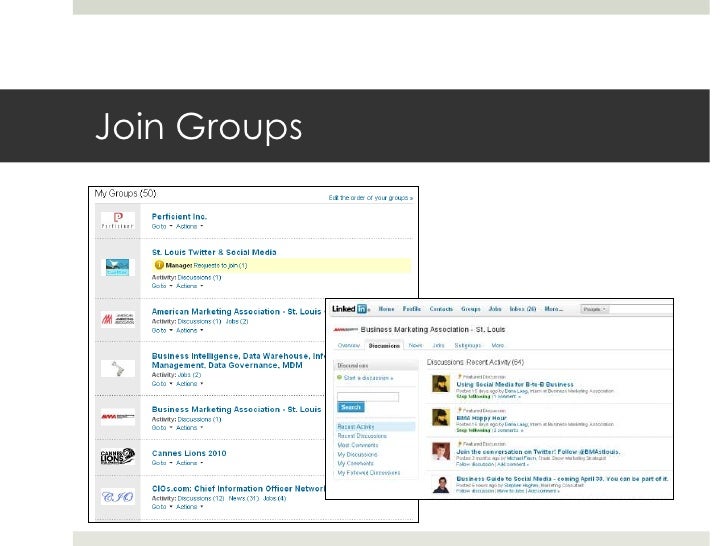
Task: Click Stop following under BMA Happy Hour
Action: [x=473, y=430]
